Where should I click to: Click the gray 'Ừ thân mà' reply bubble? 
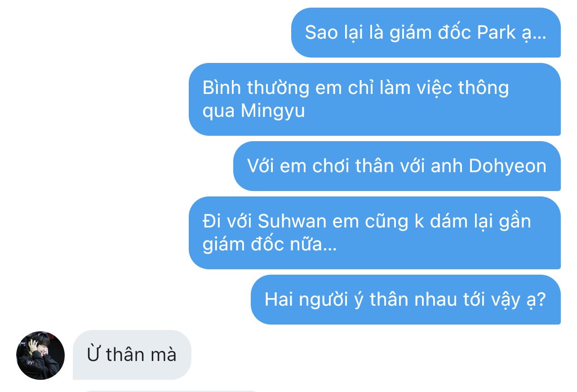click(x=132, y=355)
